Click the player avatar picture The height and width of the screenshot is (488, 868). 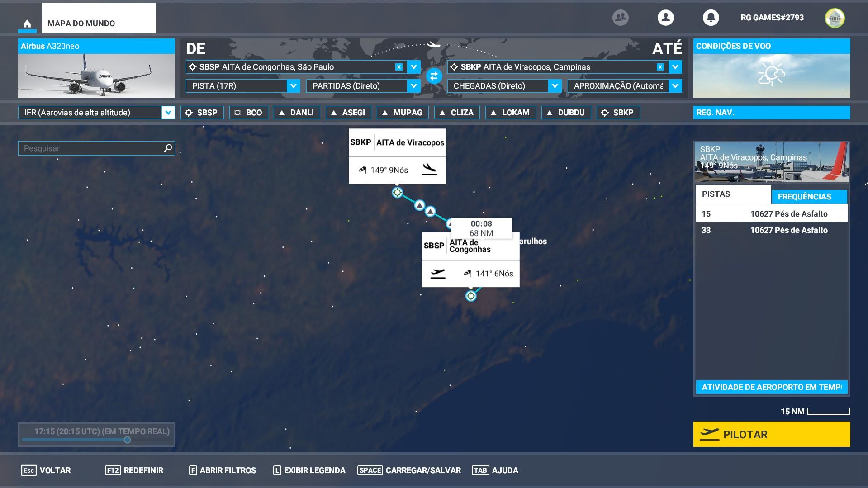tap(835, 18)
